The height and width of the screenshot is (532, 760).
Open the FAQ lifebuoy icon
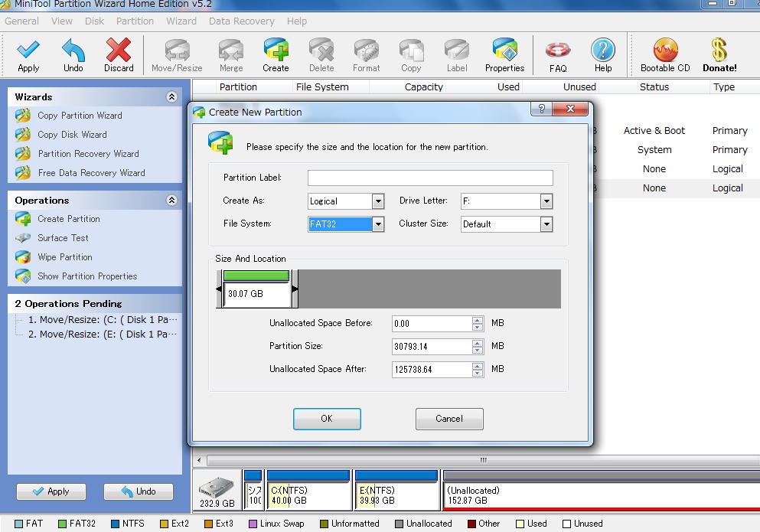[558, 56]
